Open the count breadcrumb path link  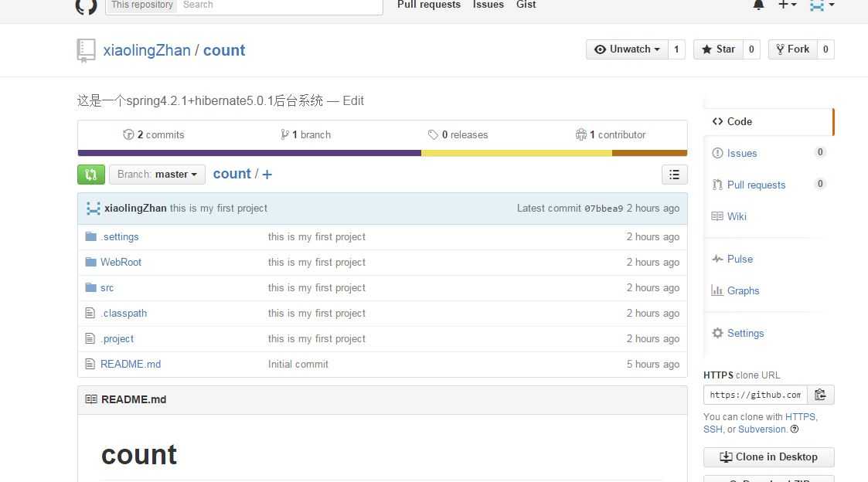coord(232,175)
